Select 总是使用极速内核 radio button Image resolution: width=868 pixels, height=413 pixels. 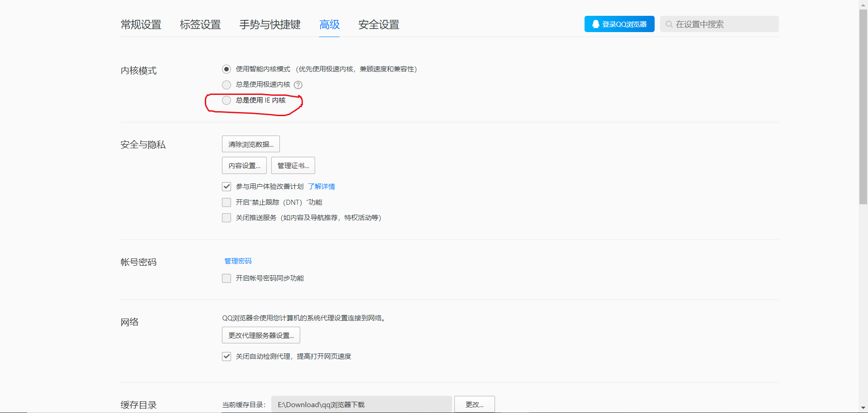226,85
